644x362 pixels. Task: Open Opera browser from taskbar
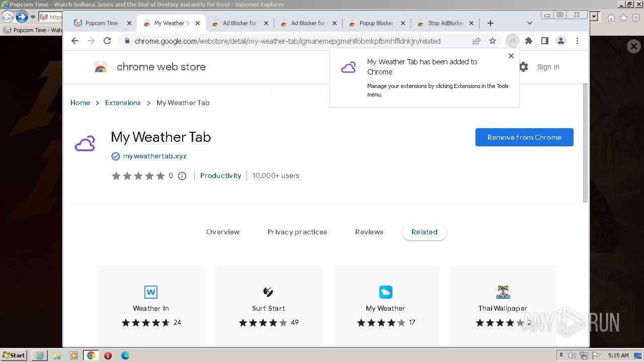click(108, 355)
